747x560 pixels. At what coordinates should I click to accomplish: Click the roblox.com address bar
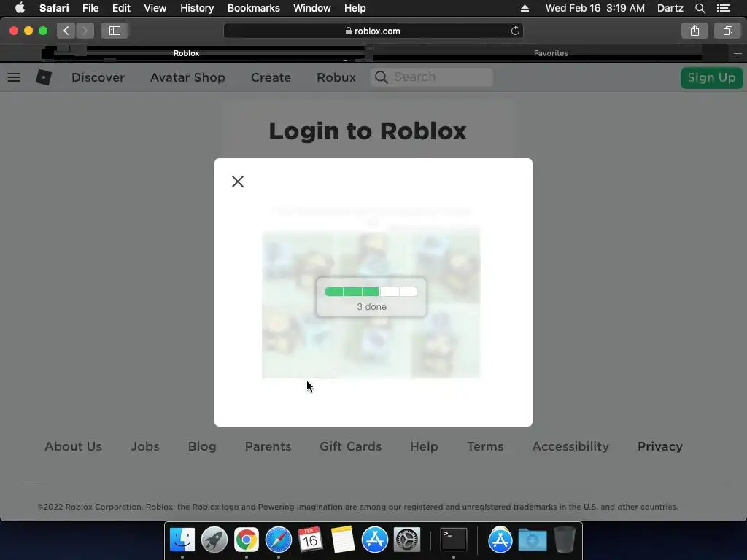(x=373, y=31)
